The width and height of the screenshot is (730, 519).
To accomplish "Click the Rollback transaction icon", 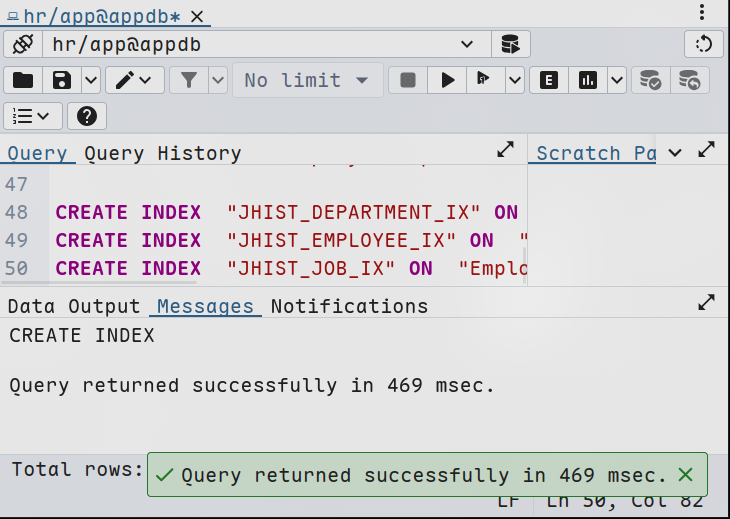I will (x=689, y=80).
